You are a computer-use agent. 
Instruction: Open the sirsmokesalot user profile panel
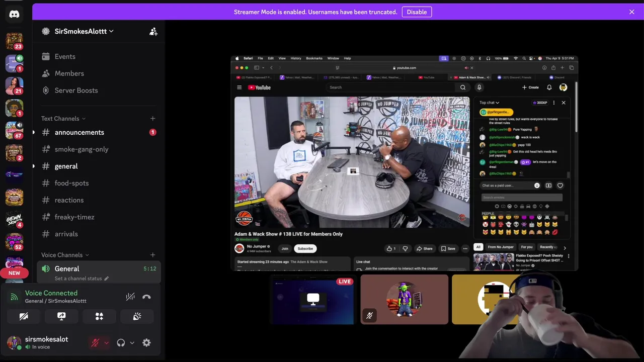(46, 343)
